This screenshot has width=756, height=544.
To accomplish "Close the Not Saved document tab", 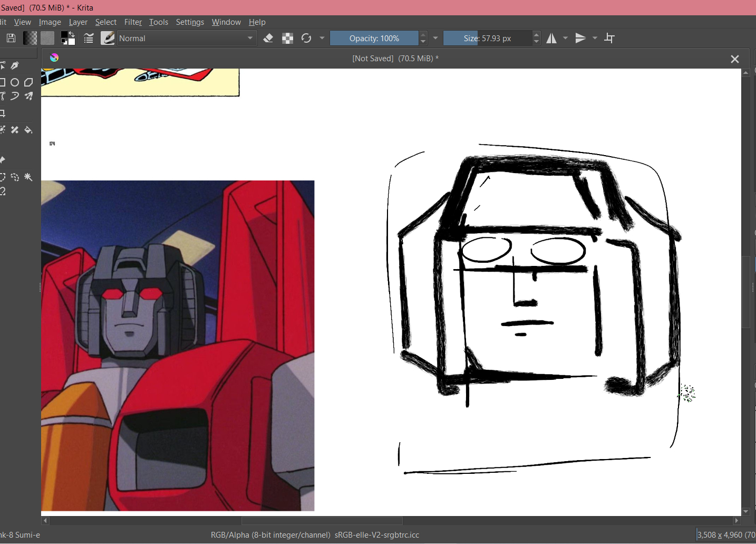I will (734, 59).
